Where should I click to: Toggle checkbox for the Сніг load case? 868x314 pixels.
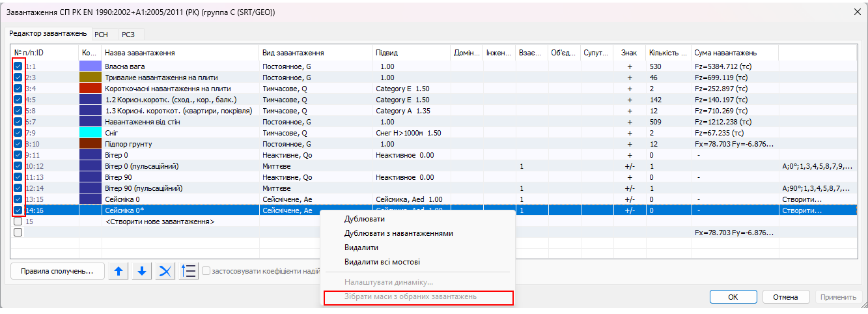click(18, 133)
